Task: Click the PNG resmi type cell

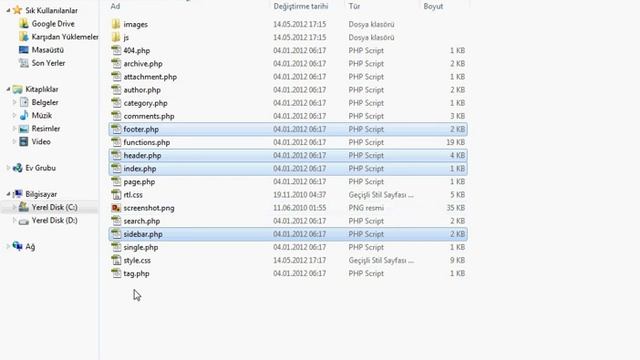Action: point(366,208)
